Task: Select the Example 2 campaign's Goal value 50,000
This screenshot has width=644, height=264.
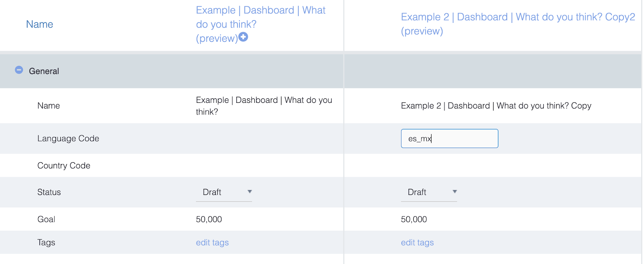Action: (x=414, y=219)
